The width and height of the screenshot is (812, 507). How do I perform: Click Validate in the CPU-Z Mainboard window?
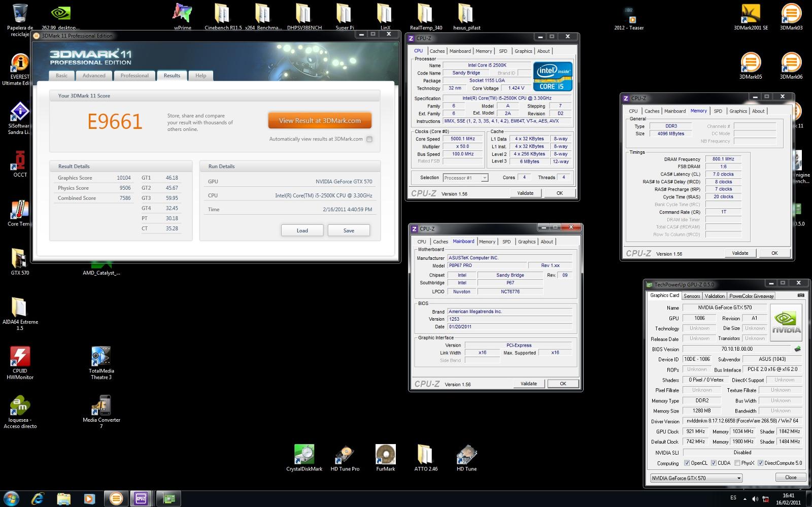pos(528,384)
